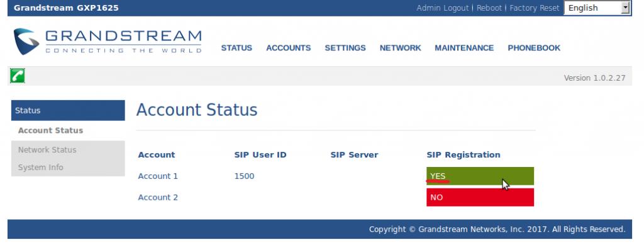Screen dimensions: 644x247
Task: Open the English language dropdown
Action: 597,8
